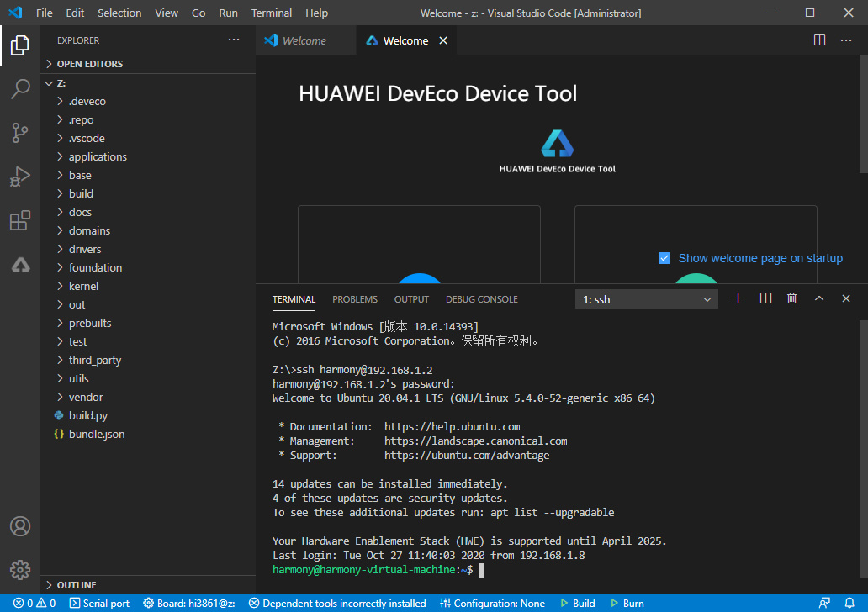
Task: Open Manage settings gear icon
Action: point(20,569)
